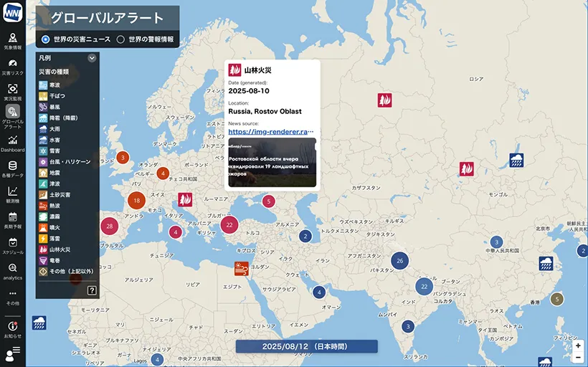The height and width of the screenshot is (367, 588).
Task: Open 実況監視 monitoring in sidebar
Action: 13,92
